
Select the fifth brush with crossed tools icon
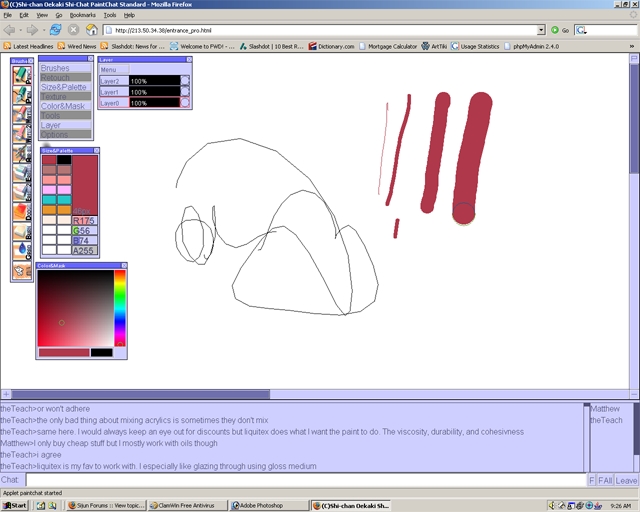22,154
